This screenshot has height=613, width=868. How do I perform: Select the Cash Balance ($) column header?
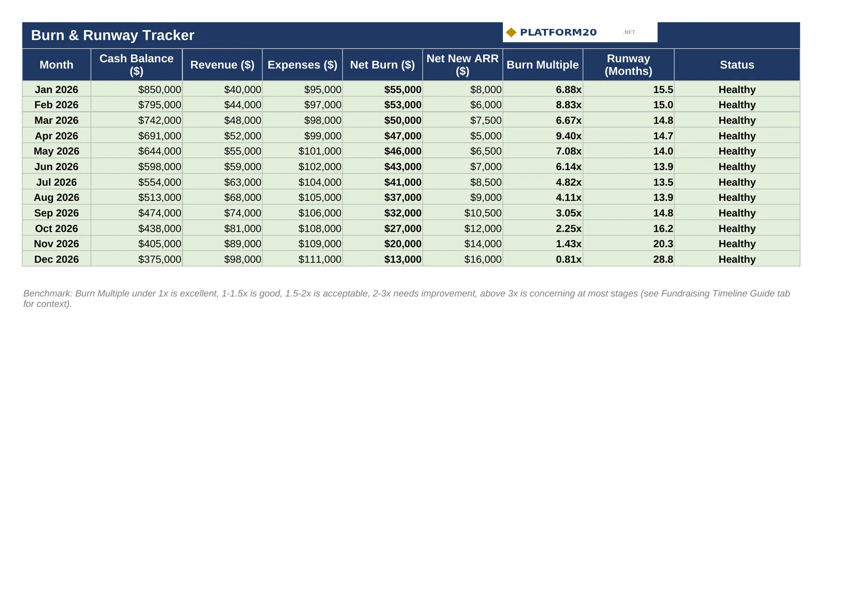136,65
